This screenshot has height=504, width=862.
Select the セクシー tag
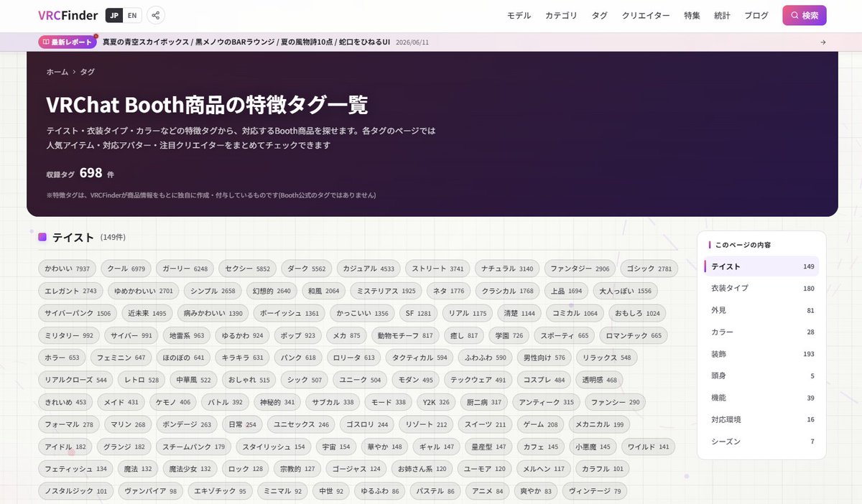248,269
